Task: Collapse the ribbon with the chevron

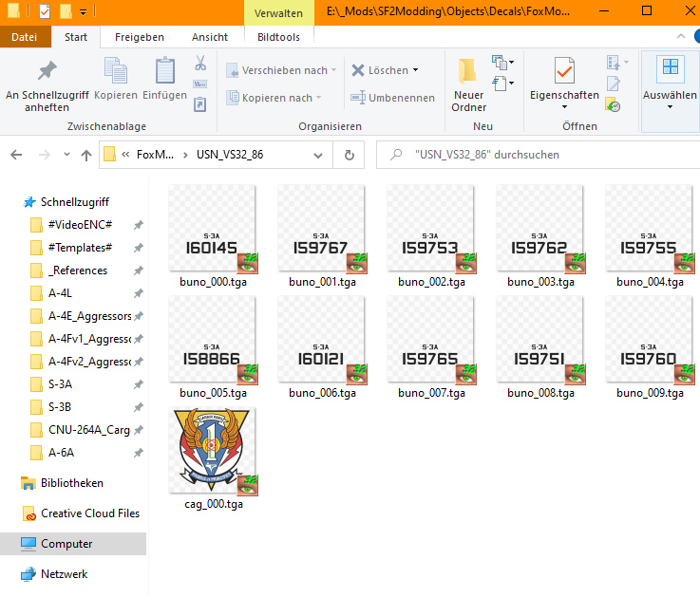Action: [x=681, y=36]
